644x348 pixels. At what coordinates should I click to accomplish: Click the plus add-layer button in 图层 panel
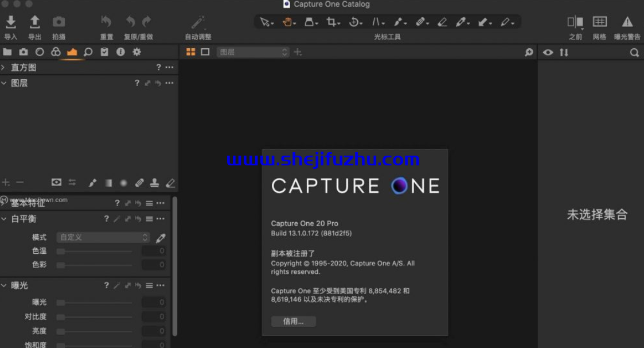[x=6, y=182]
